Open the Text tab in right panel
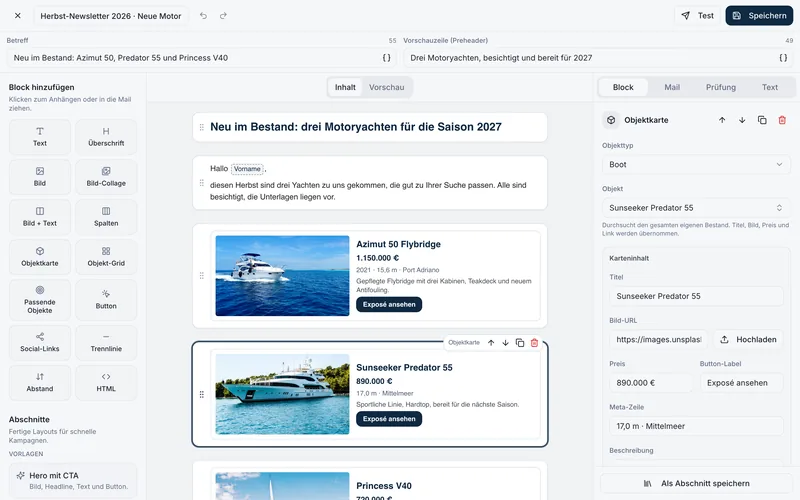 point(770,87)
